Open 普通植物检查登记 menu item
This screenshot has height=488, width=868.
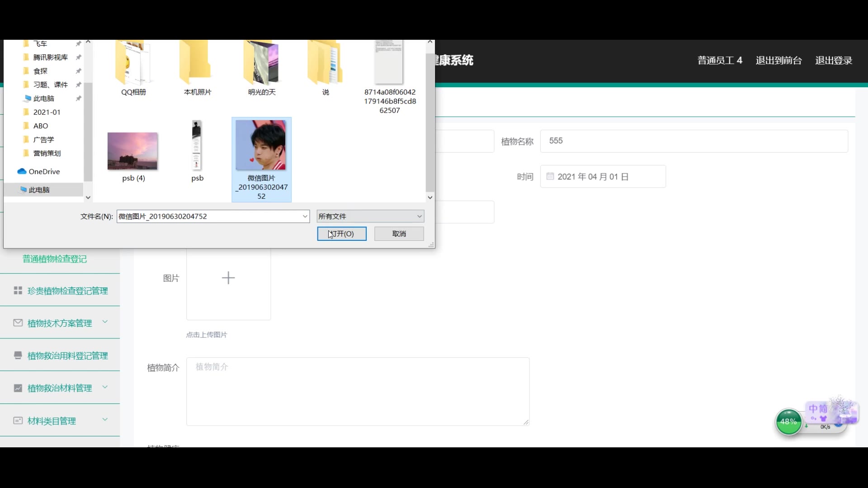[x=55, y=259]
